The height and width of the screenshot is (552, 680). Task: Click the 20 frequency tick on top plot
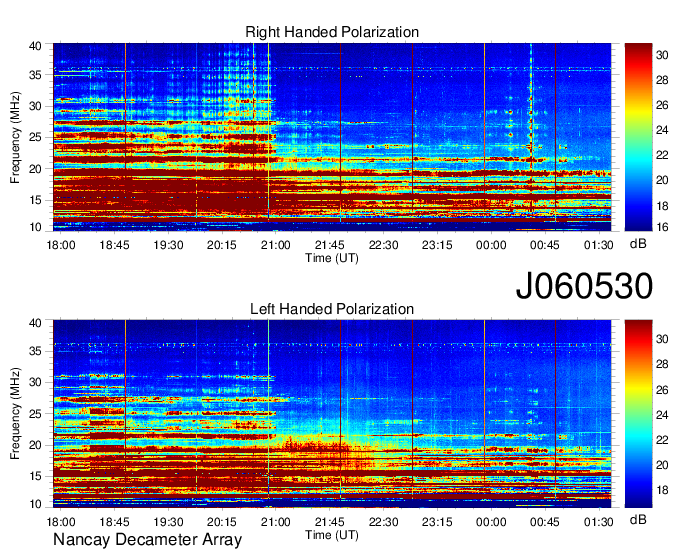pyautogui.click(x=35, y=169)
